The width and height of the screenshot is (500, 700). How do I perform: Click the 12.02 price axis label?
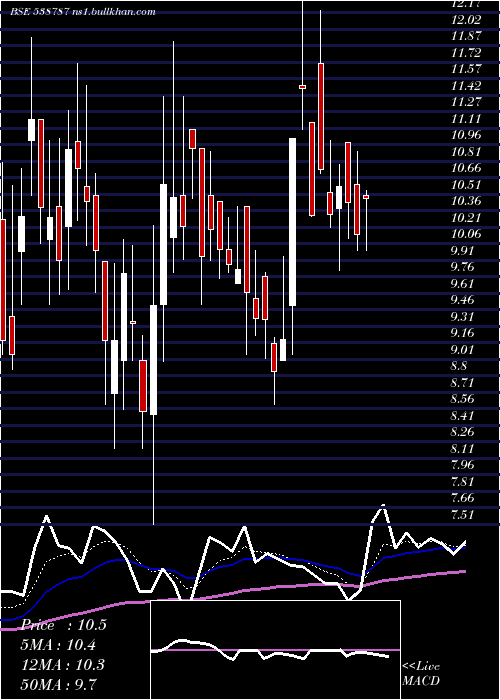coord(466,20)
